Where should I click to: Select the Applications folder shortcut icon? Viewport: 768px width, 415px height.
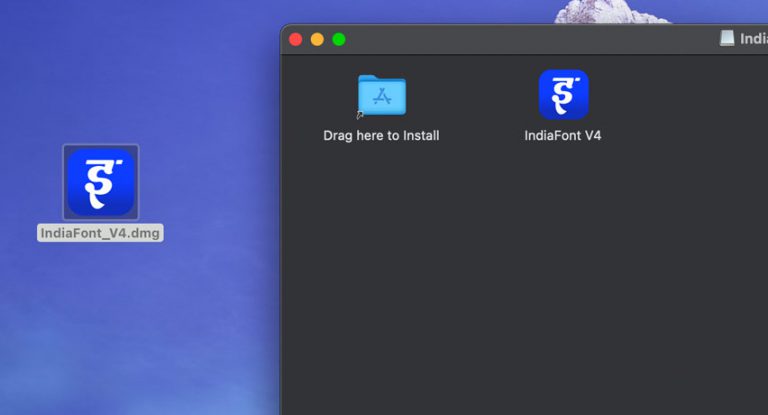click(382, 96)
